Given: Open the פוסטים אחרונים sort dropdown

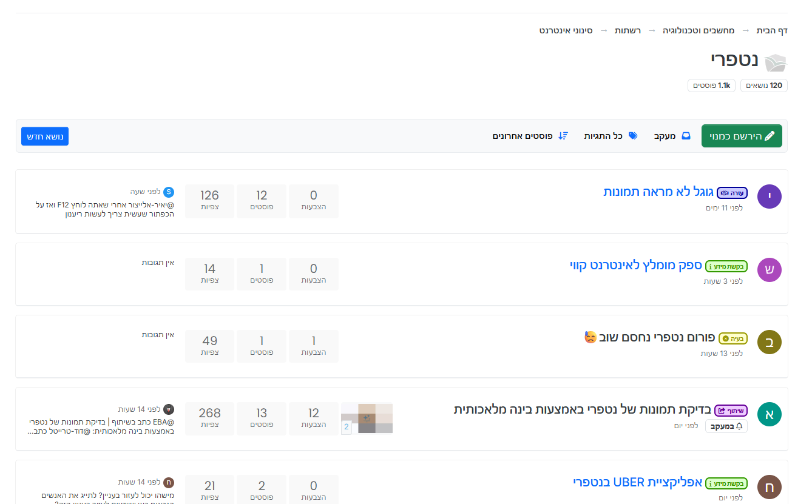Looking at the screenshot, I should [x=530, y=136].
